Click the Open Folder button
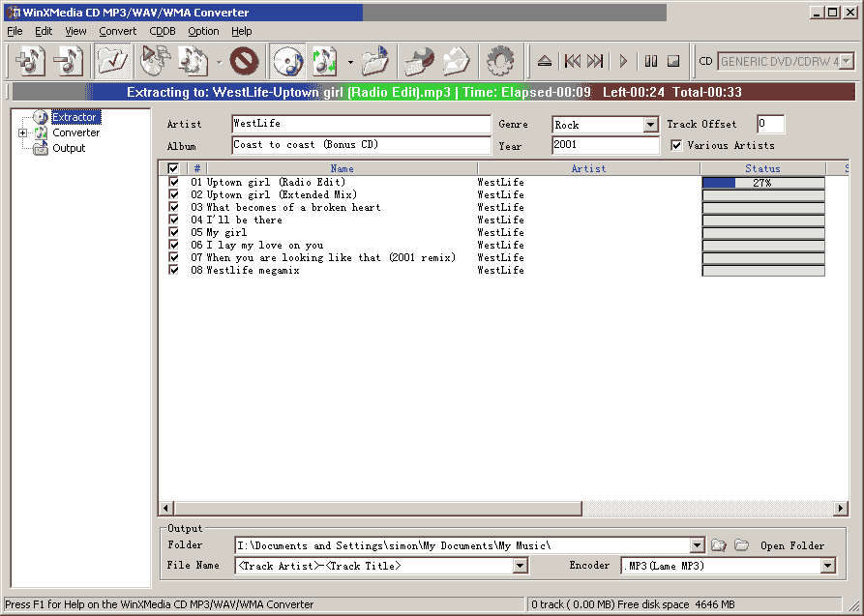 click(x=791, y=546)
